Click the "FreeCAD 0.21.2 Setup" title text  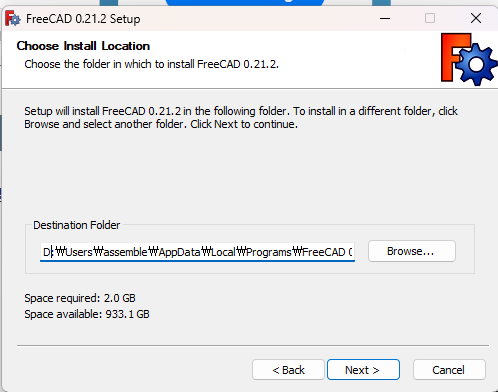click(83, 19)
